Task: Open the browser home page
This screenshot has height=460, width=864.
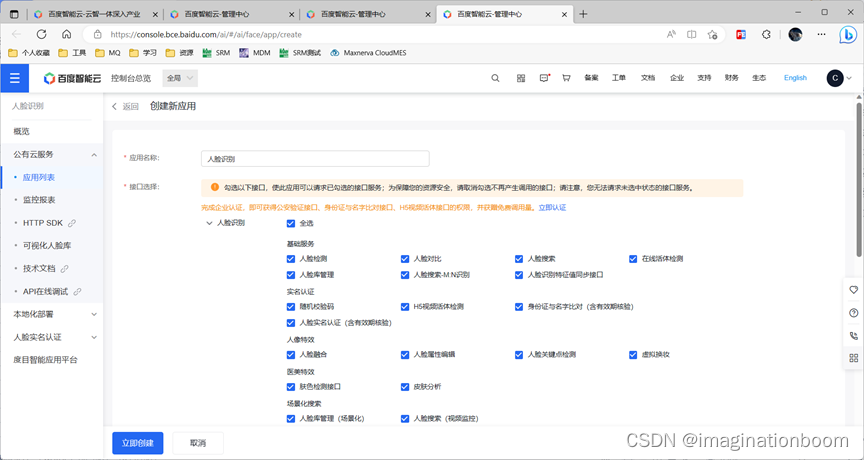Action: pyautogui.click(x=67, y=34)
